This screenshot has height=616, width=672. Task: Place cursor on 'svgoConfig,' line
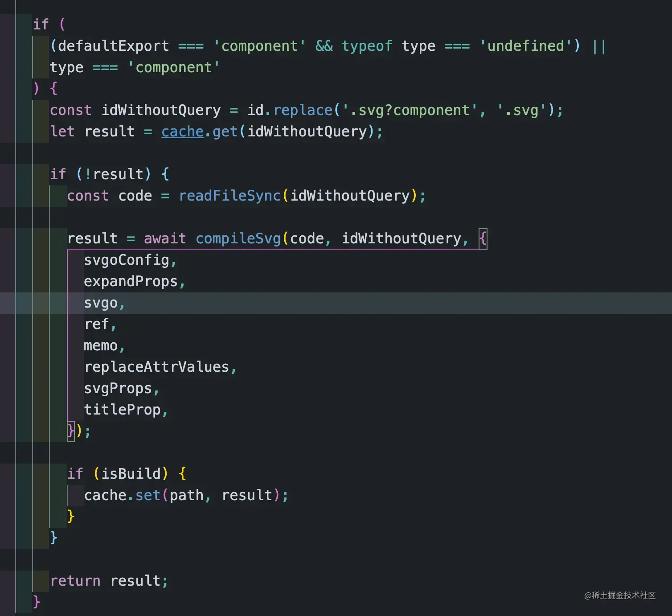tap(130, 260)
